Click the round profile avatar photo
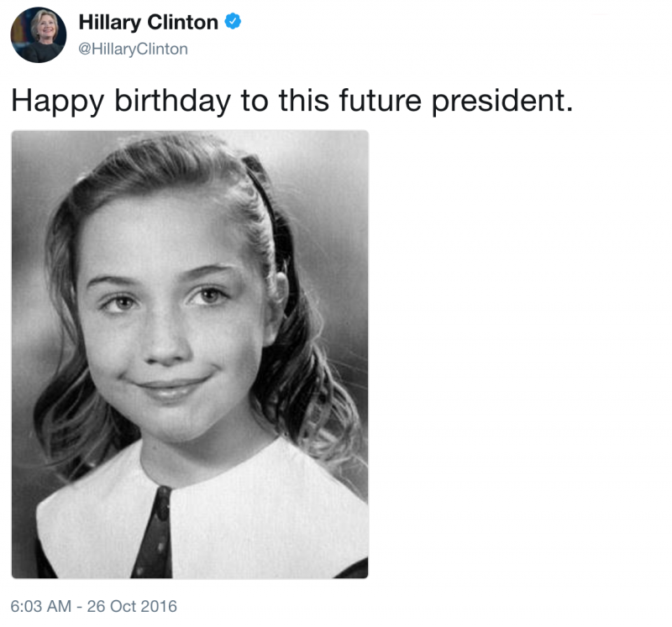The width and height of the screenshot is (672, 627). [39, 34]
